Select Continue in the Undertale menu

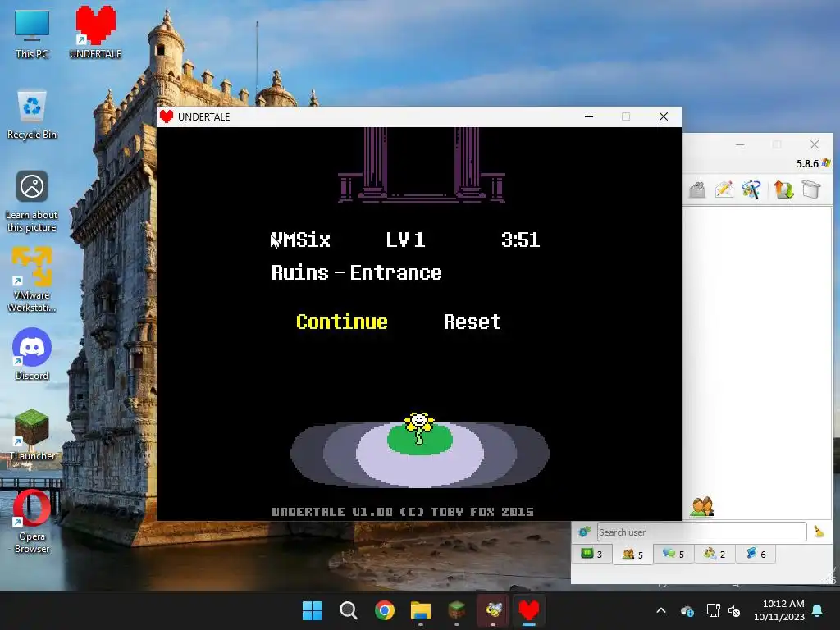[x=342, y=322]
